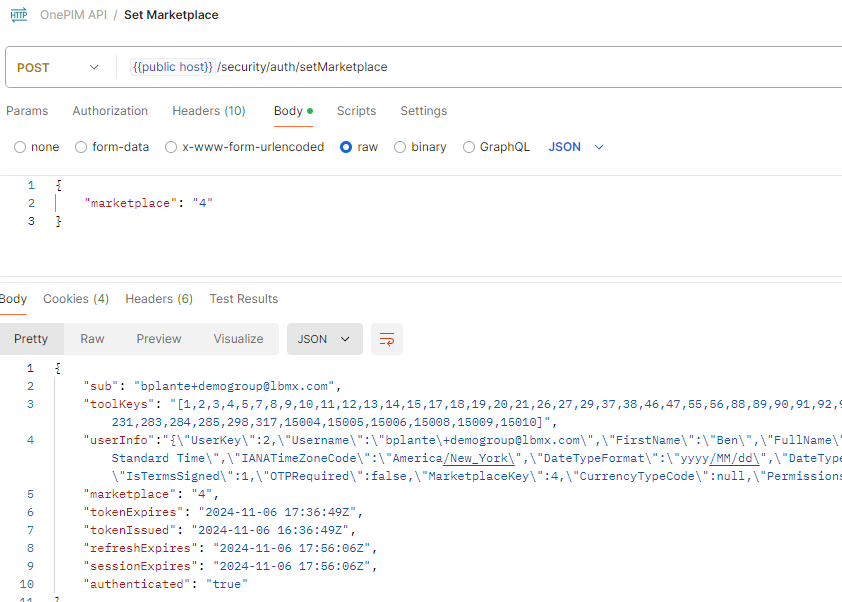View the Cookies (4) tab

pos(76,299)
